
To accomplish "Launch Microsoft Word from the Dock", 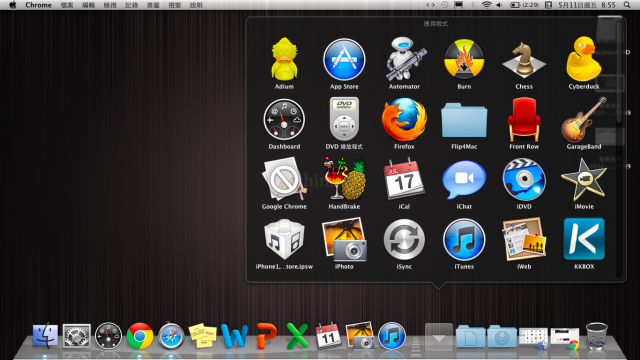I will (234, 336).
